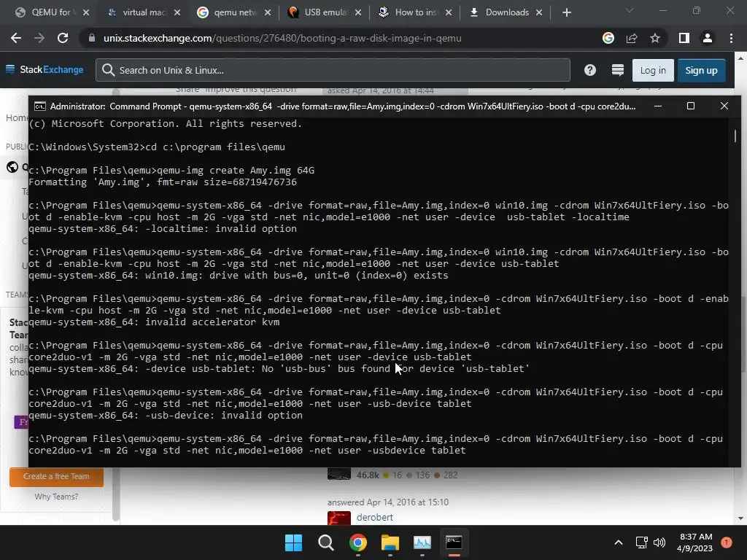747x560 pixels.
Task: Close the Downloads tab
Action: point(539,12)
